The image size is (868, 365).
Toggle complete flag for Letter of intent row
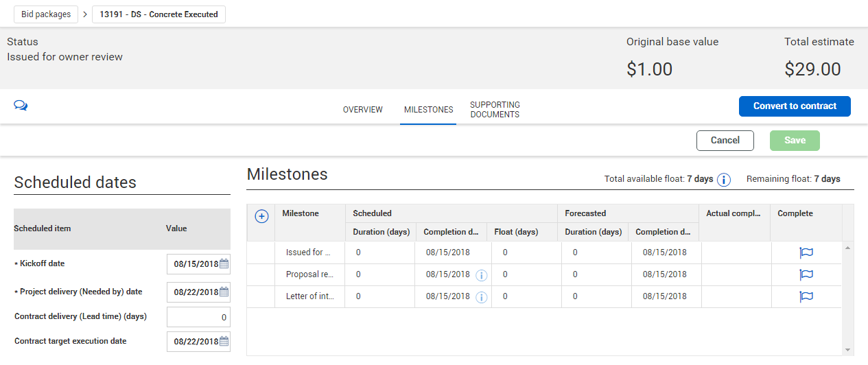806,296
